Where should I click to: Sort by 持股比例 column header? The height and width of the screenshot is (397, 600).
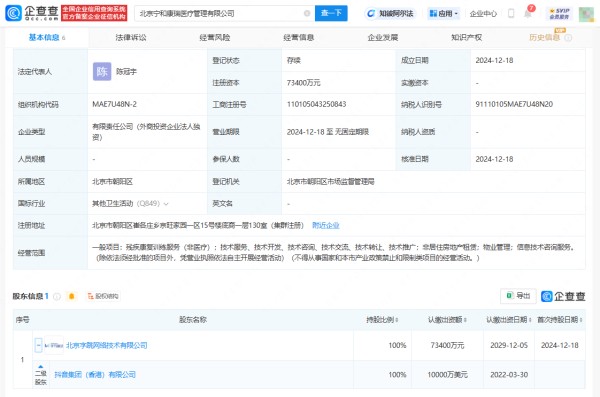[382, 320]
